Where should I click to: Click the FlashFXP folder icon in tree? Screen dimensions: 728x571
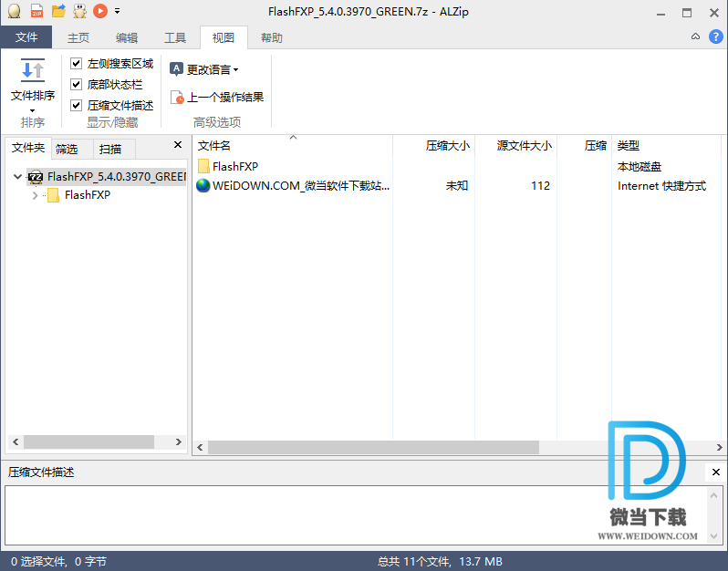pyautogui.click(x=54, y=195)
